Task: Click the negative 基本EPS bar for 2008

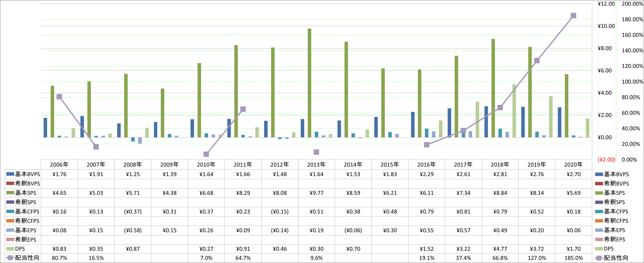Action: (x=140, y=141)
